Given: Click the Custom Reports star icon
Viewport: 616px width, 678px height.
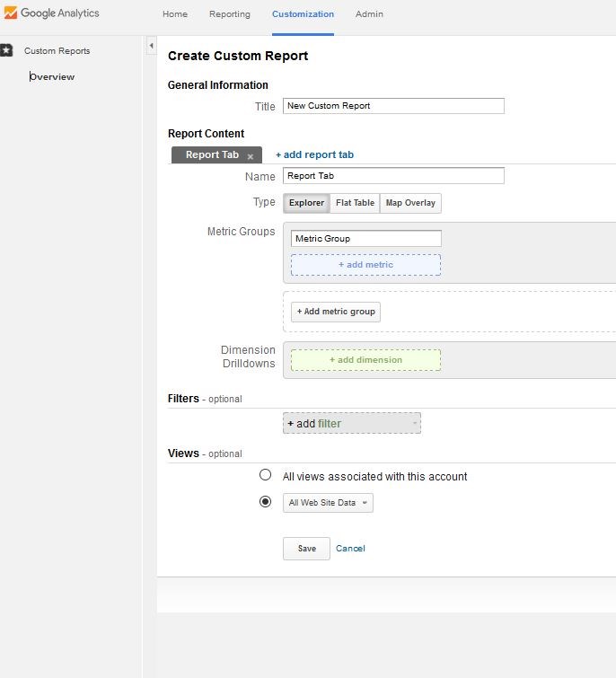Looking at the screenshot, I should (x=6, y=50).
